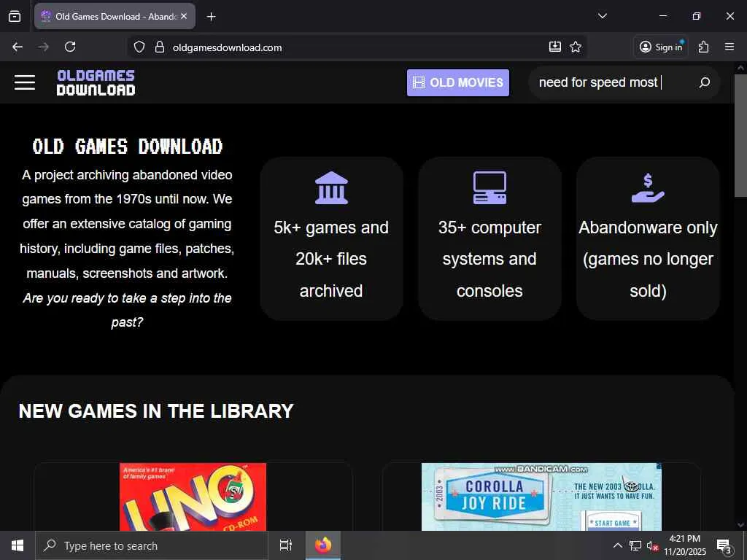Image resolution: width=747 pixels, height=560 pixels.
Task: Open the OLD MOVIES section
Action: [x=458, y=82]
